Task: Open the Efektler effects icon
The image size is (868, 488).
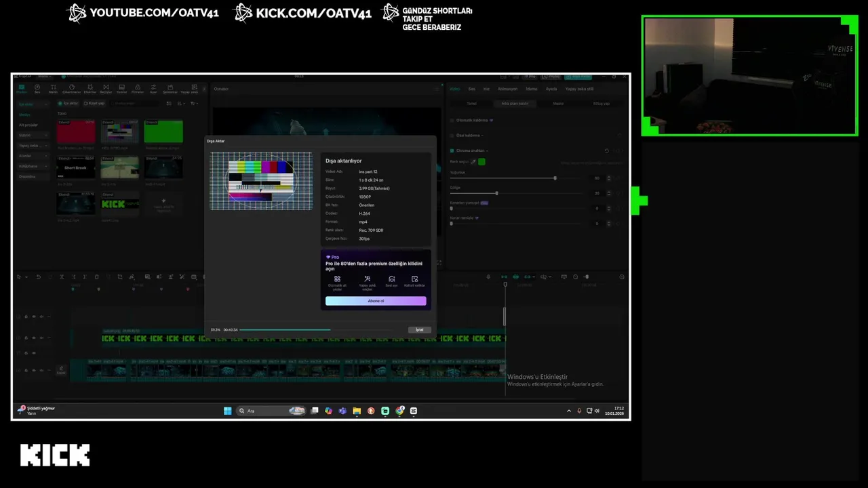Action: (90, 89)
